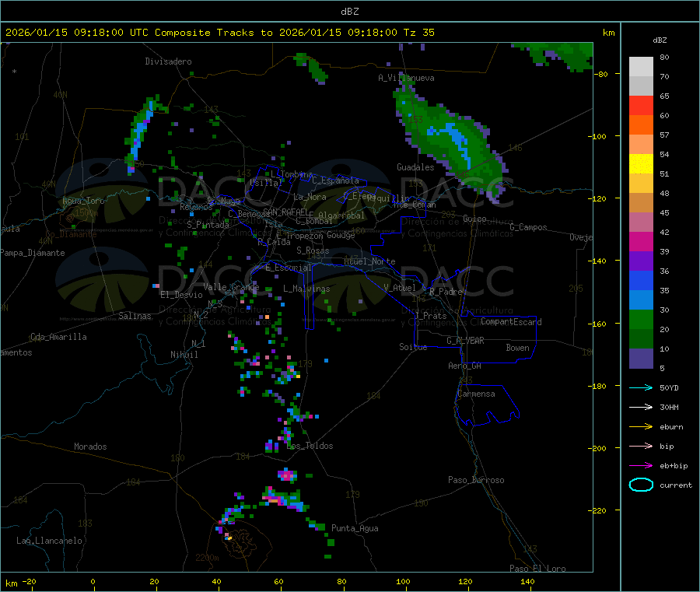This screenshot has height=592, width=700.
Task: Click the Morados map label
Action: 90,447
